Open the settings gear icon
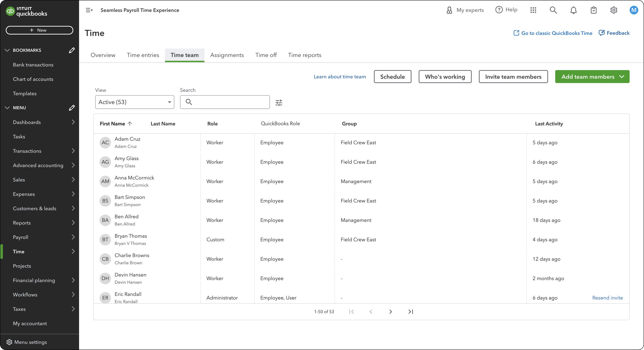644x350 pixels. (x=614, y=10)
